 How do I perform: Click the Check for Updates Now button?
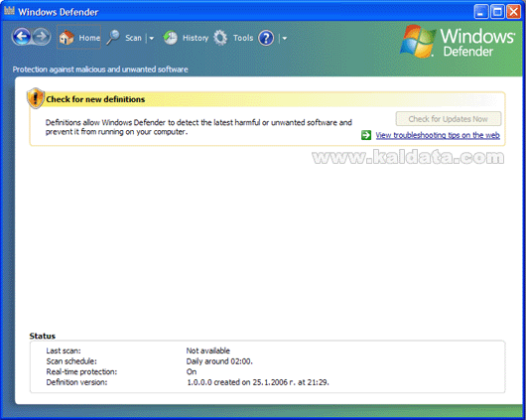point(449,119)
